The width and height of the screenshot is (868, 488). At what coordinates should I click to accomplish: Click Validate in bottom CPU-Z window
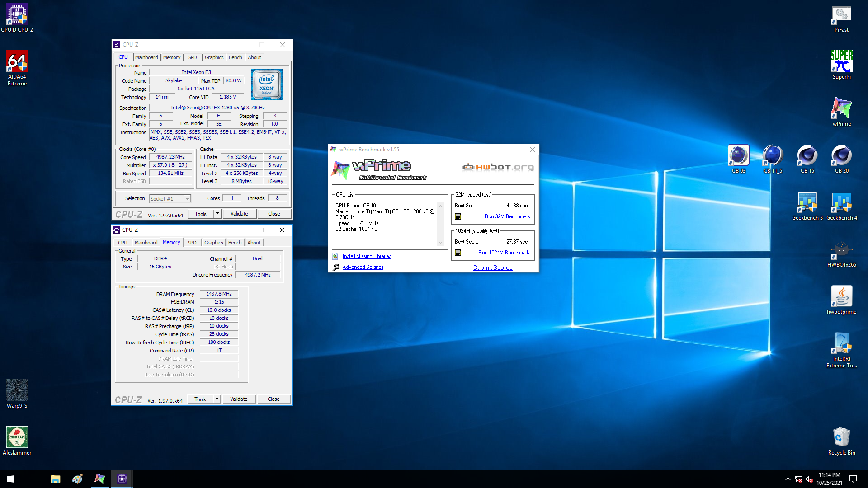[x=239, y=399]
